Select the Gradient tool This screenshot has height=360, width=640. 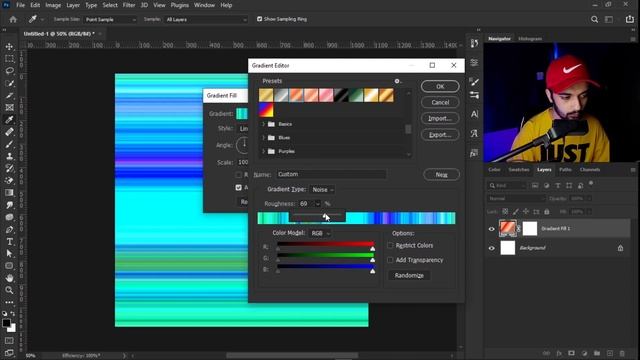point(9,193)
